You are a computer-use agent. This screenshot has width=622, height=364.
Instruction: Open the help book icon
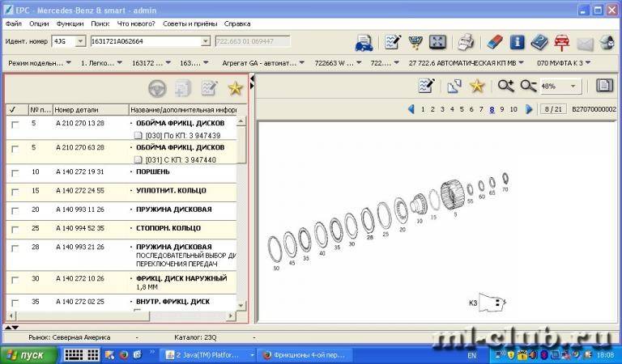pos(539,42)
